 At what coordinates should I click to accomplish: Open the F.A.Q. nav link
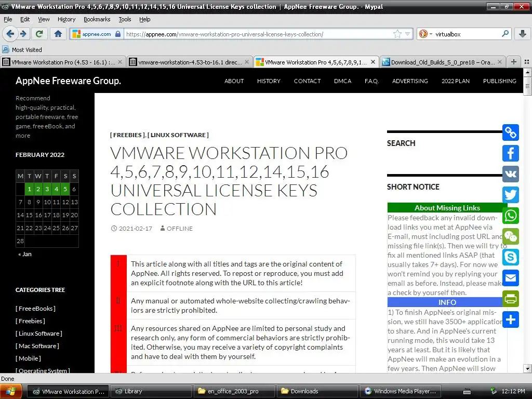(371, 81)
